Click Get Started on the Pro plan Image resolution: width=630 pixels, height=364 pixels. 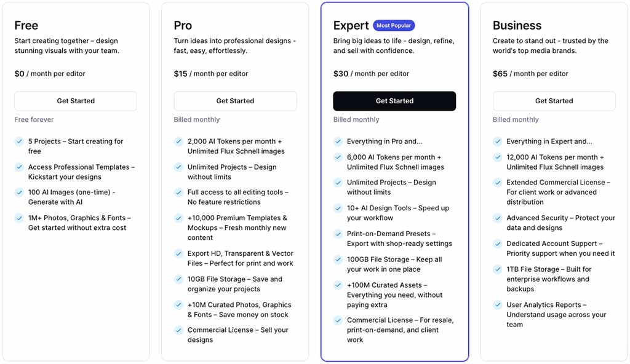point(235,101)
